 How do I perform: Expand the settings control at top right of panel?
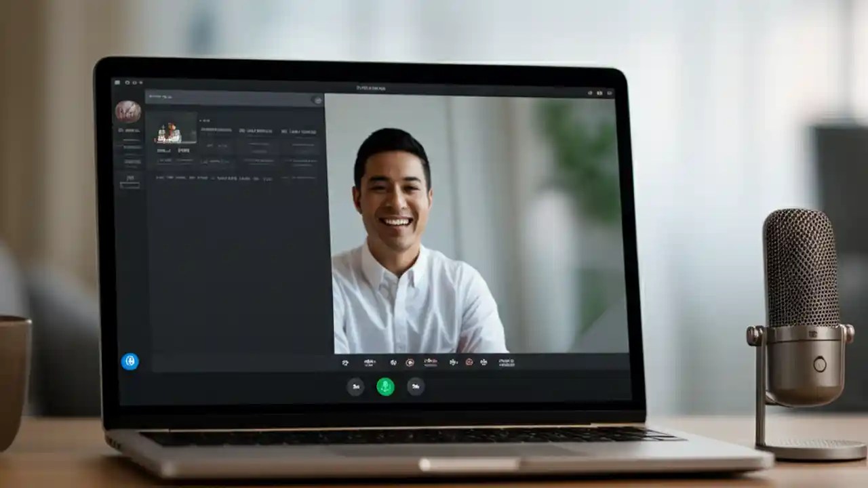(x=317, y=100)
